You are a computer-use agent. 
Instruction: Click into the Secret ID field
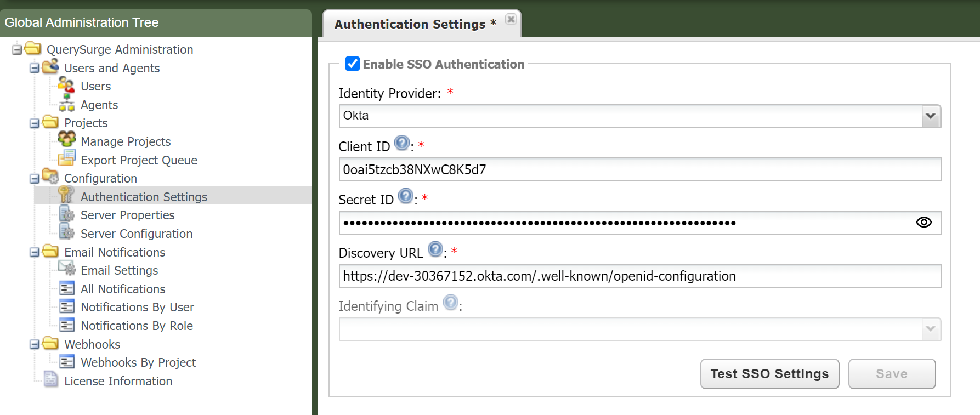(x=640, y=223)
